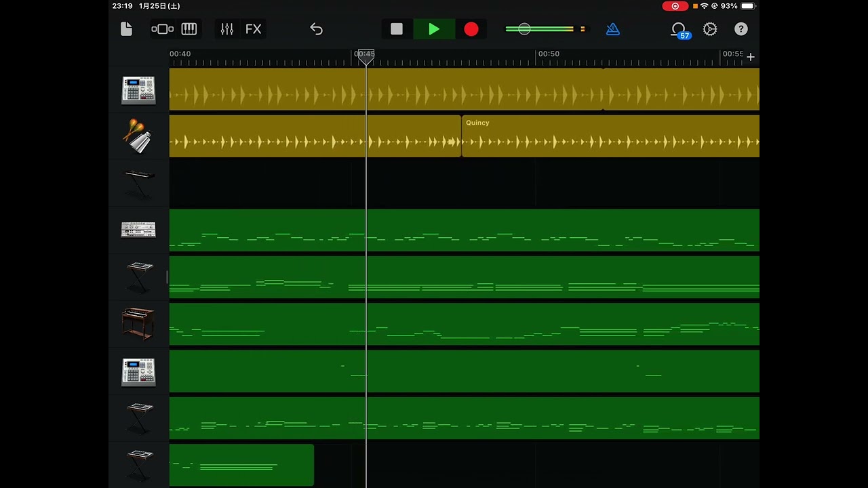868x488 pixels.
Task: Tap the help question mark icon
Action: tap(741, 29)
